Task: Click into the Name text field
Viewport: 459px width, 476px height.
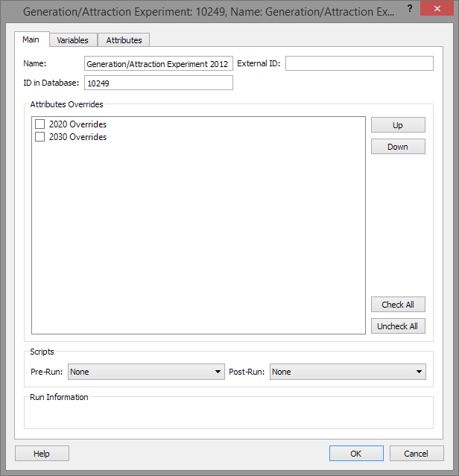Action: pyautogui.click(x=159, y=64)
